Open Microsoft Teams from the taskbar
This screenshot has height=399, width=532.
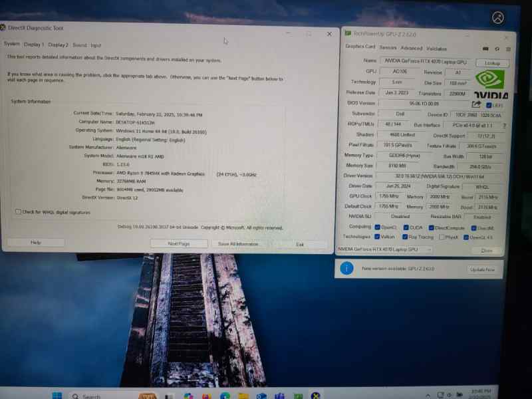click(x=279, y=396)
